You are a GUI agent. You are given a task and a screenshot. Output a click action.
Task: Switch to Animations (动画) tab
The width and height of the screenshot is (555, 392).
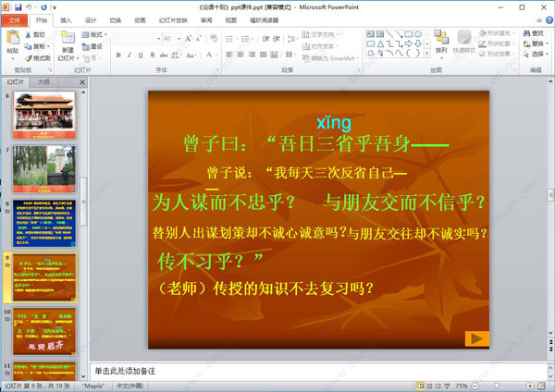click(140, 20)
